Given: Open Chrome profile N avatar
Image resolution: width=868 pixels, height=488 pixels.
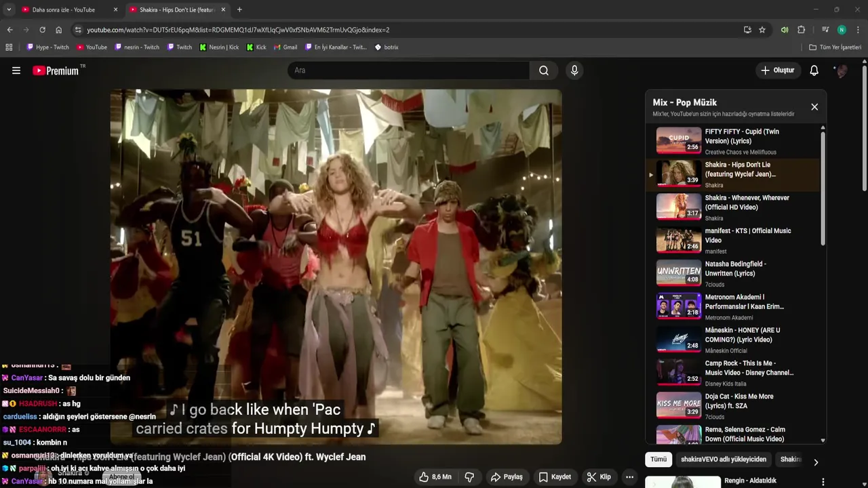Looking at the screenshot, I should (x=842, y=30).
